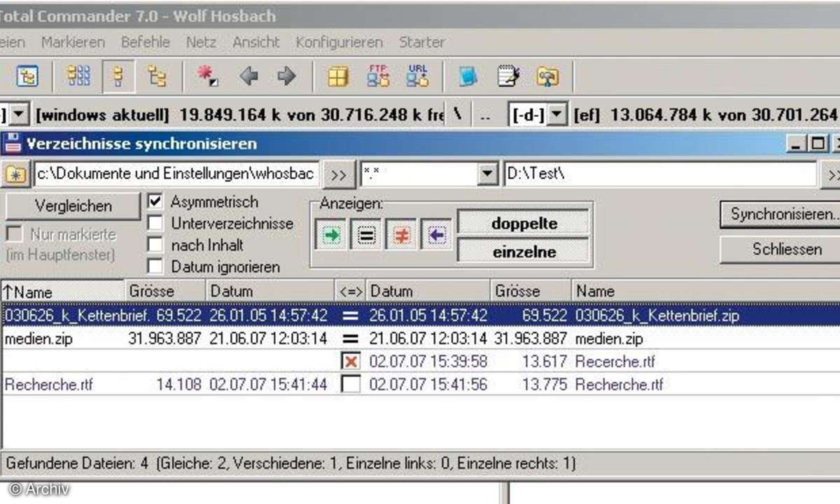
Task: Open the Starter menu
Action: click(x=422, y=42)
